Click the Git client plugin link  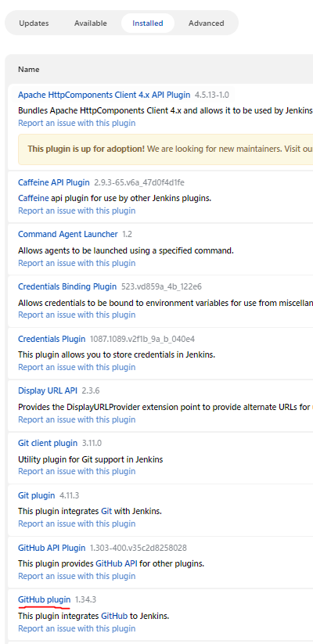tap(48, 443)
